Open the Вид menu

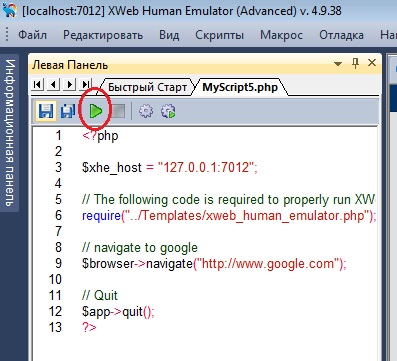(x=169, y=35)
